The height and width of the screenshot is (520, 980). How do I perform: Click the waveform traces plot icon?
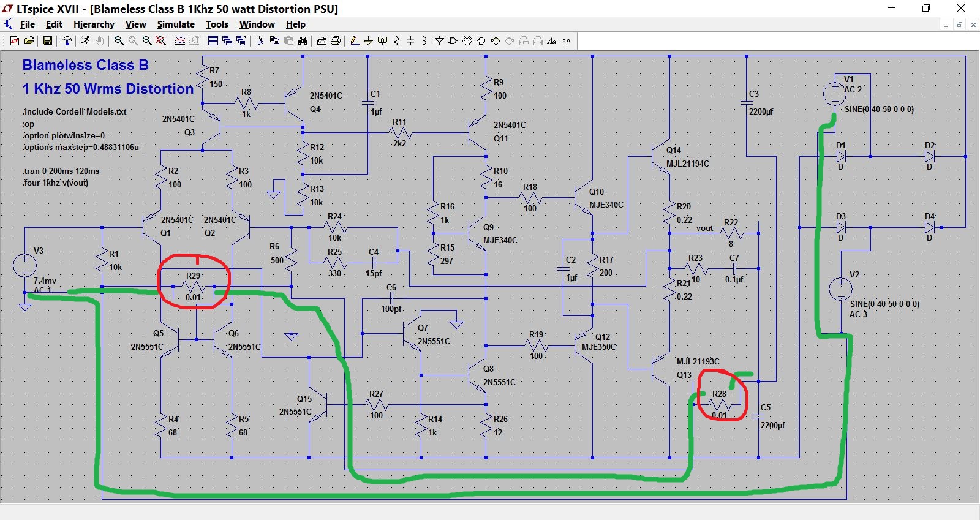[x=180, y=41]
